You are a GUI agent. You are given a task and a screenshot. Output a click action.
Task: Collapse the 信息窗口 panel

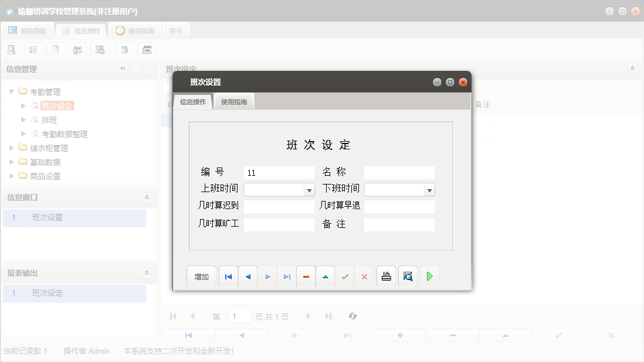pyautogui.click(x=147, y=197)
